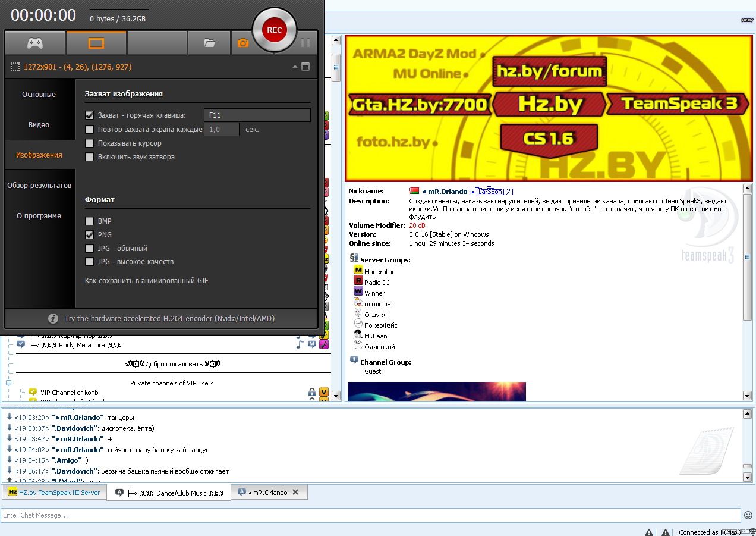Open the emoticon smiley picker
Viewport: 756px width, 536px height.
[x=749, y=515]
